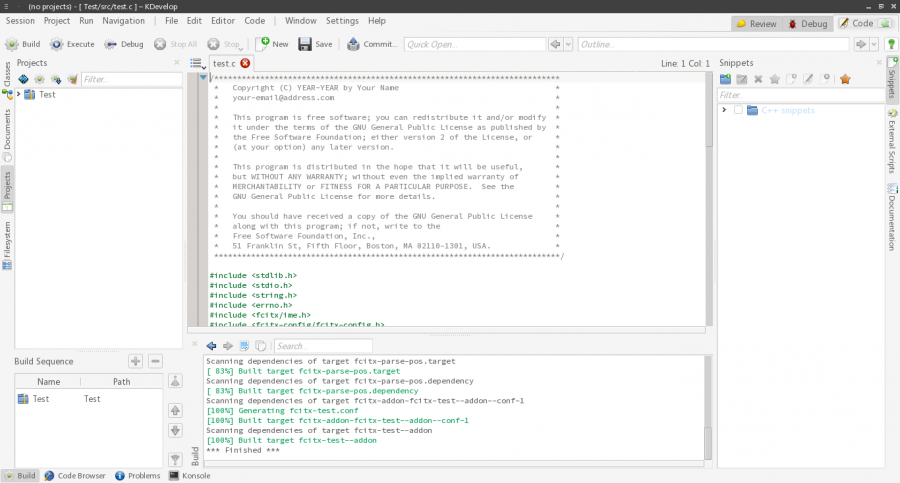Click the Build toolbar button
The image size is (900, 483).
coord(23,44)
